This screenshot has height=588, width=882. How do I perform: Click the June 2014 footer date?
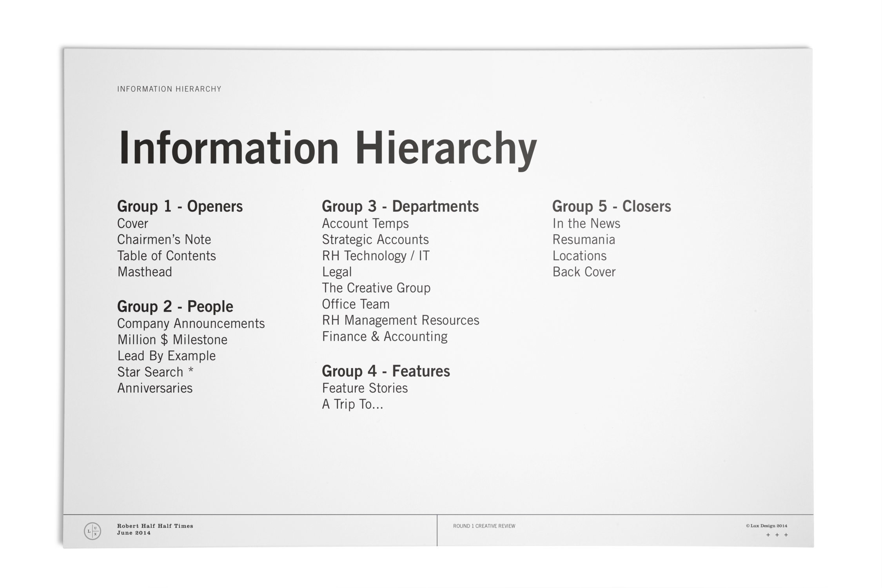[x=134, y=533]
